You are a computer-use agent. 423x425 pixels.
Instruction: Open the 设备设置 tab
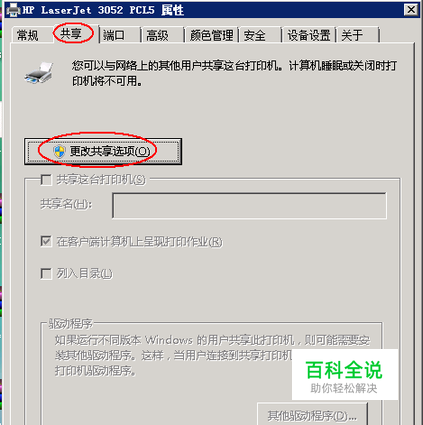point(309,35)
